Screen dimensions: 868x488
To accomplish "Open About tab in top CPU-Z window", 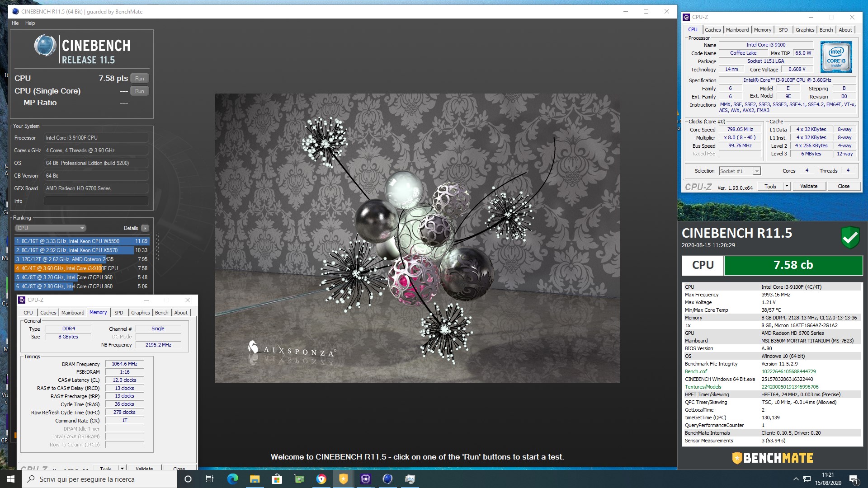I will click(x=845, y=30).
